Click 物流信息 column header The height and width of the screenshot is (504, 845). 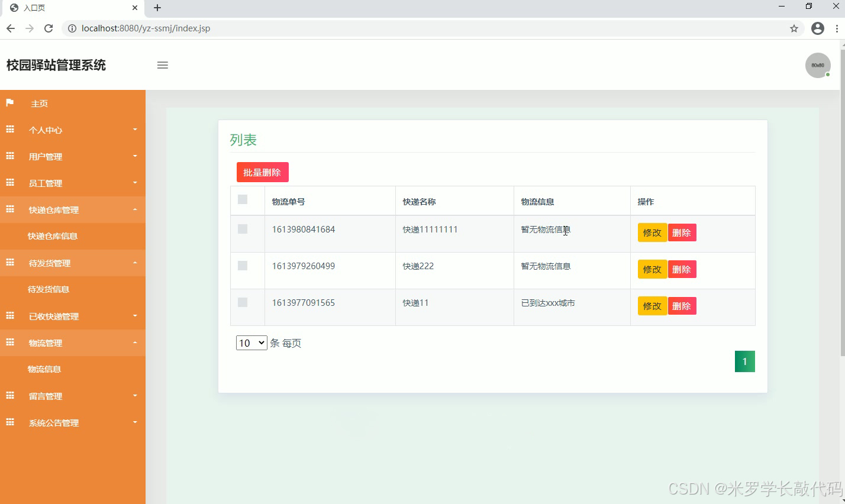(537, 202)
